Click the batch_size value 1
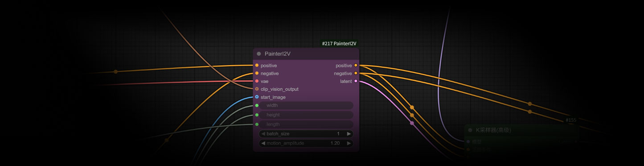Image resolution: width=644 pixels, height=166 pixels. (x=338, y=134)
